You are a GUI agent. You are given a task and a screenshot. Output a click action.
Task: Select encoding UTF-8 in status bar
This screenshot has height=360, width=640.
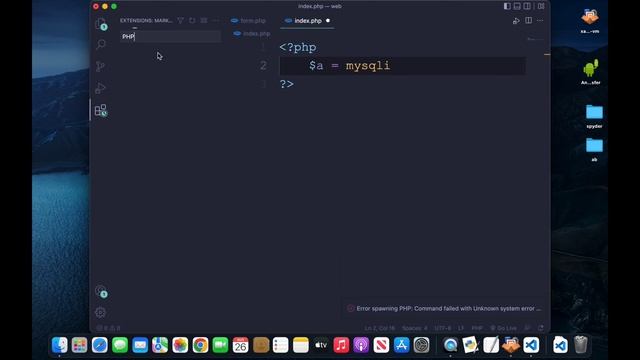point(443,328)
